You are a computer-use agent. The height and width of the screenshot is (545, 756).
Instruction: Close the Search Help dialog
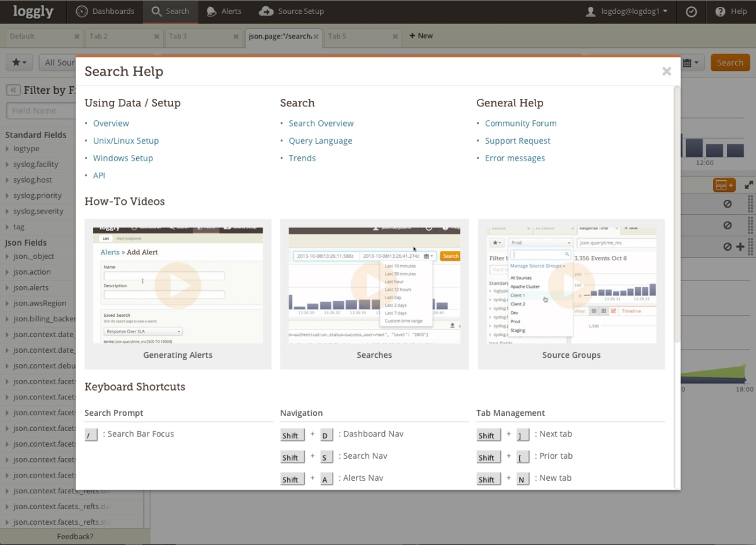667,71
